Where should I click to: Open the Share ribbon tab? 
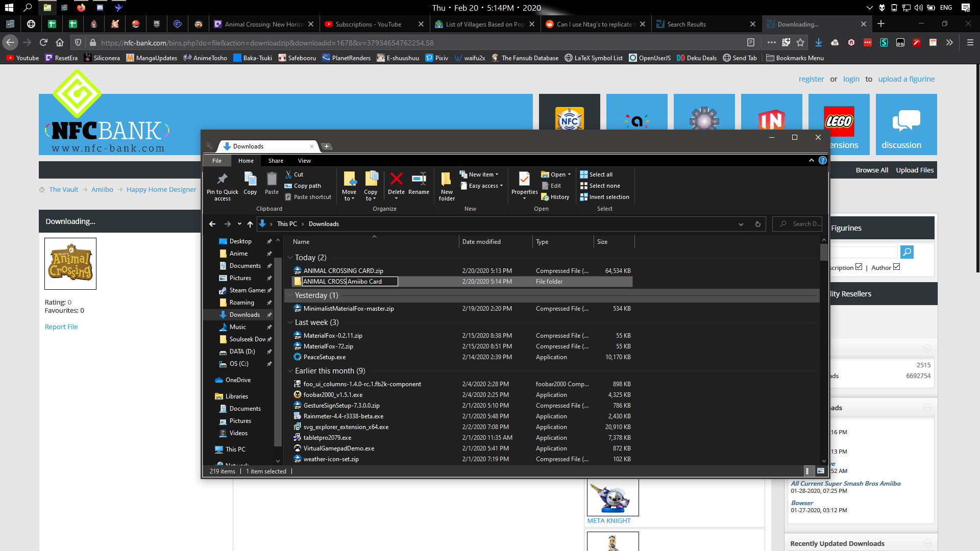[x=276, y=161]
